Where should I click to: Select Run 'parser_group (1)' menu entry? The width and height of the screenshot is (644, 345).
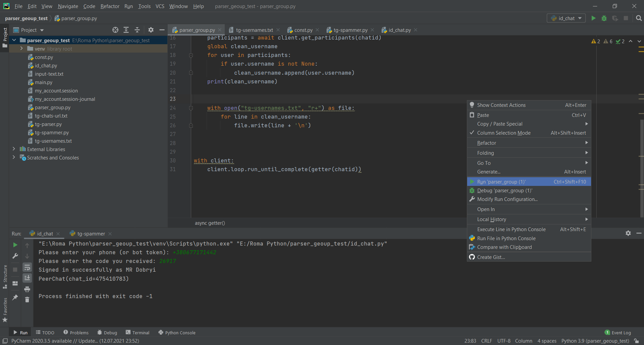click(529, 182)
